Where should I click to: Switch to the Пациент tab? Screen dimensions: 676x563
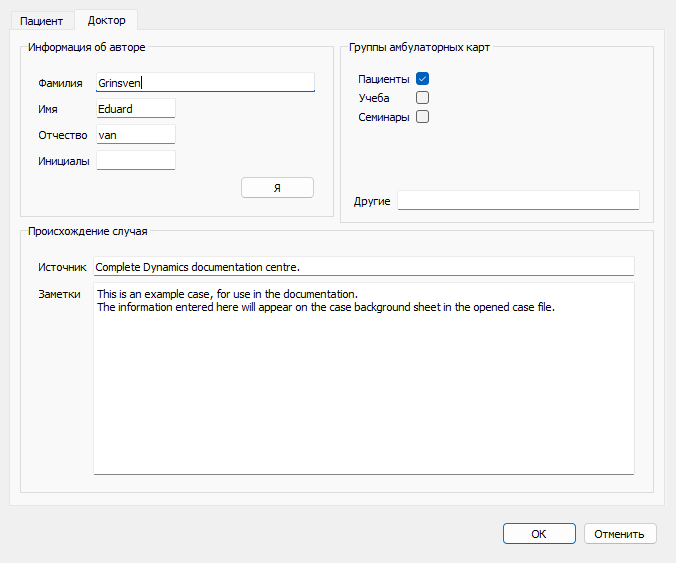pos(42,21)
